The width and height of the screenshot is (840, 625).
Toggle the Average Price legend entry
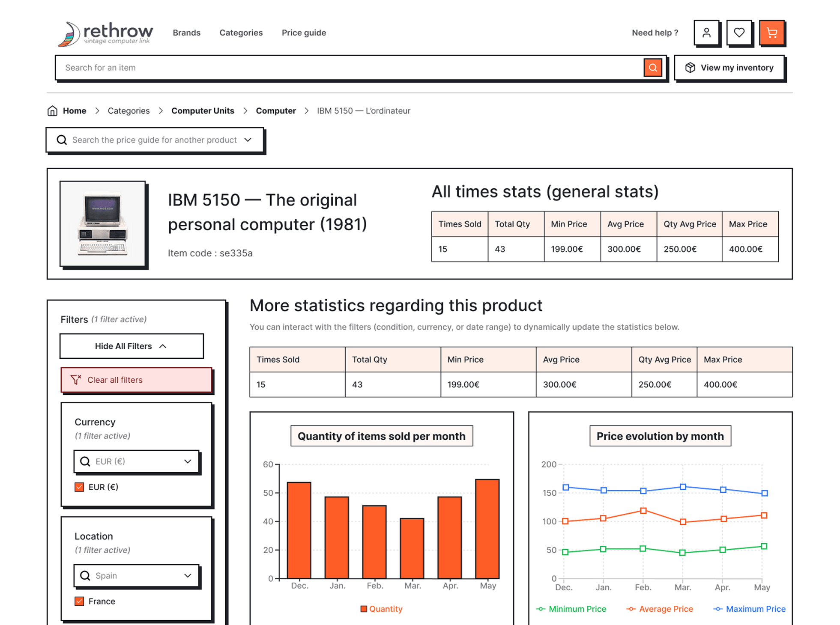[x=660, y=609]
